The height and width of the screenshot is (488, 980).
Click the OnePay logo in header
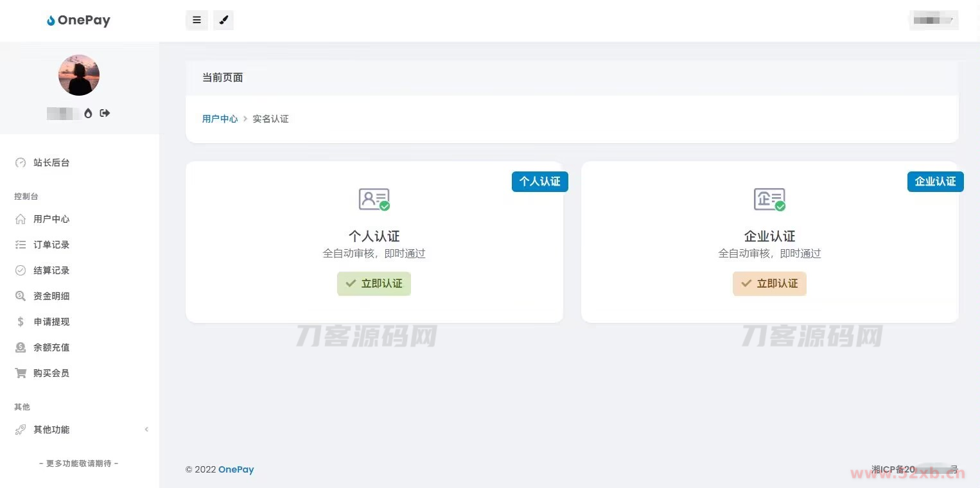tap(78, 21)
